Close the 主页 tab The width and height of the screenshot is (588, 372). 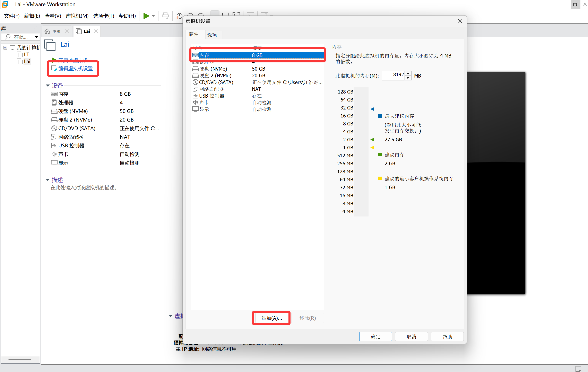pos(67,31)
